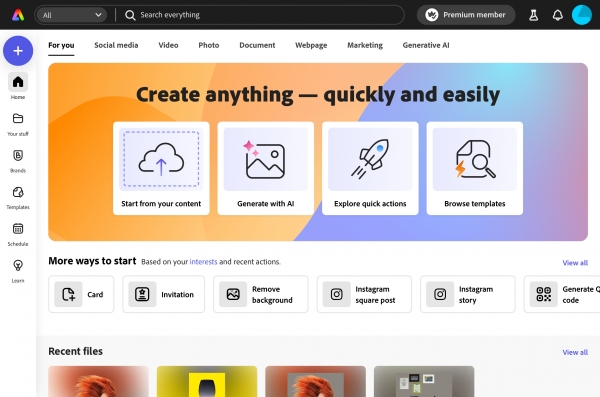Switch to the Generative AI tab
Screen dimensions: 600x397
[426, 45]
